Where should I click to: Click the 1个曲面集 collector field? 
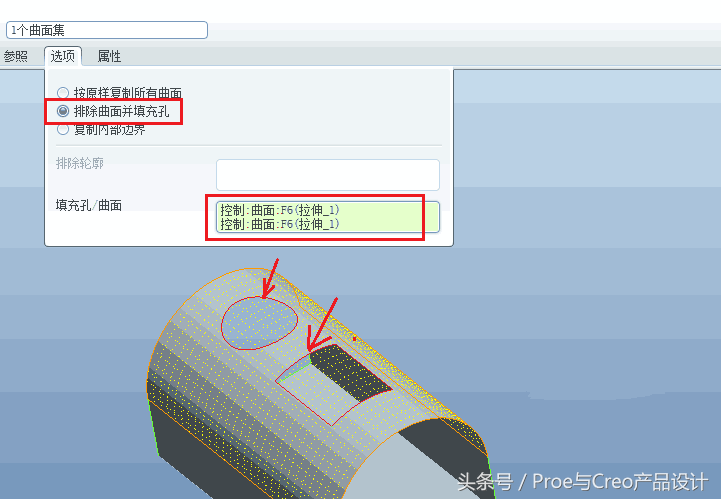(107, 30)
